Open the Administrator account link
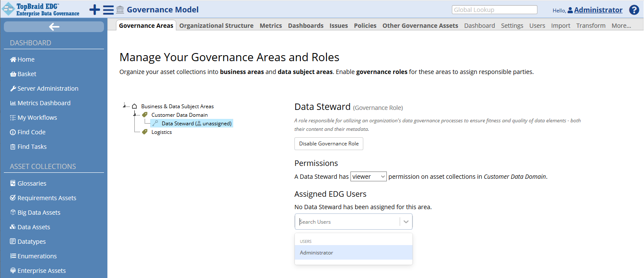Viewport: 644px width, 278px height. pyautogui.click(x=597, y=9)
